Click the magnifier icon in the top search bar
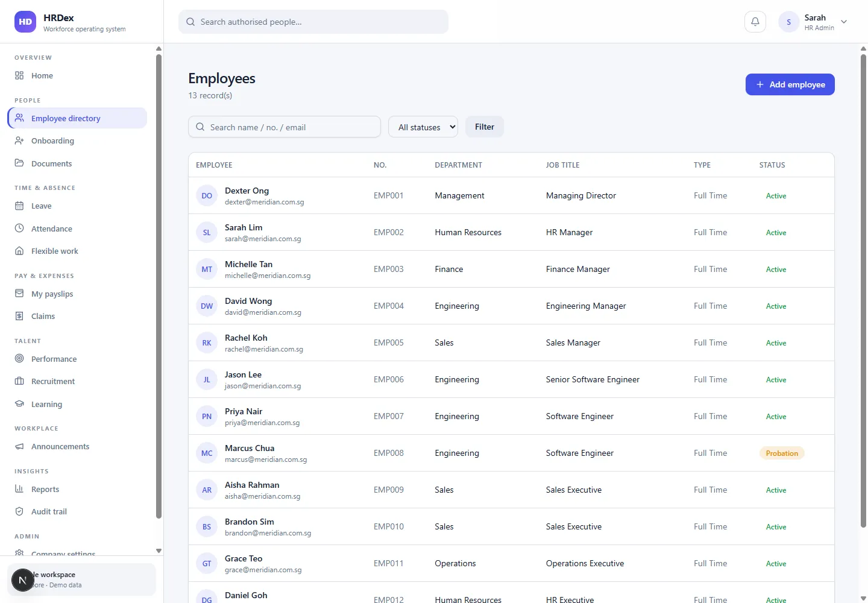Image resolution: width=868 pixels, height=603 pixels. (x=190, y=22)
